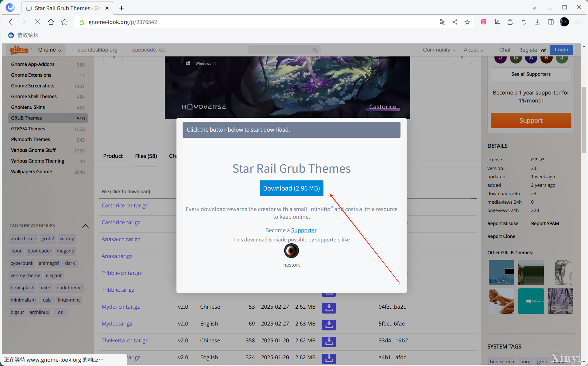Screen dimensions: 588x366
Task: Open the tab list chevron in title bar
Action: [534, 8]
